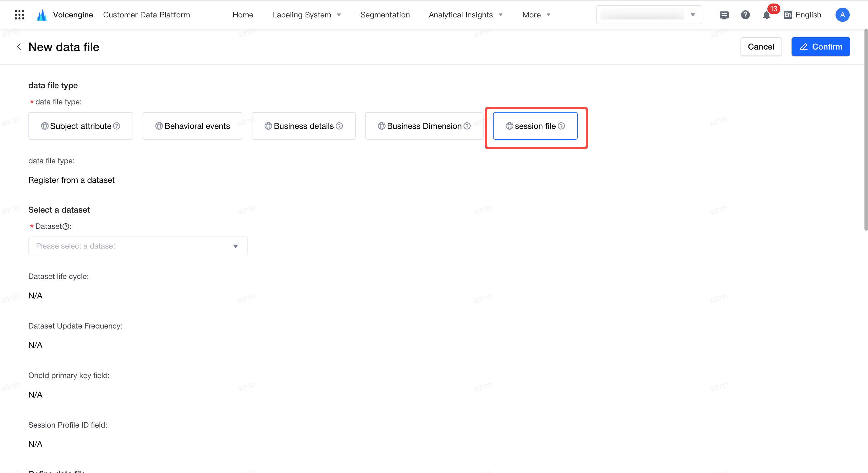Open the help question mark icon
This screenshot has width=868, height=473.
pyautogui.click(x=745, y=15)
